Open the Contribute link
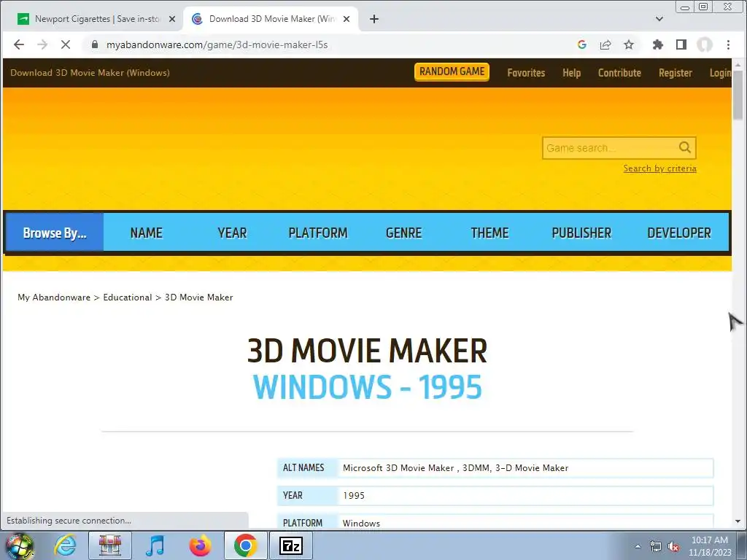This screenshot has width=747, height=560. (x=619, y=73)
